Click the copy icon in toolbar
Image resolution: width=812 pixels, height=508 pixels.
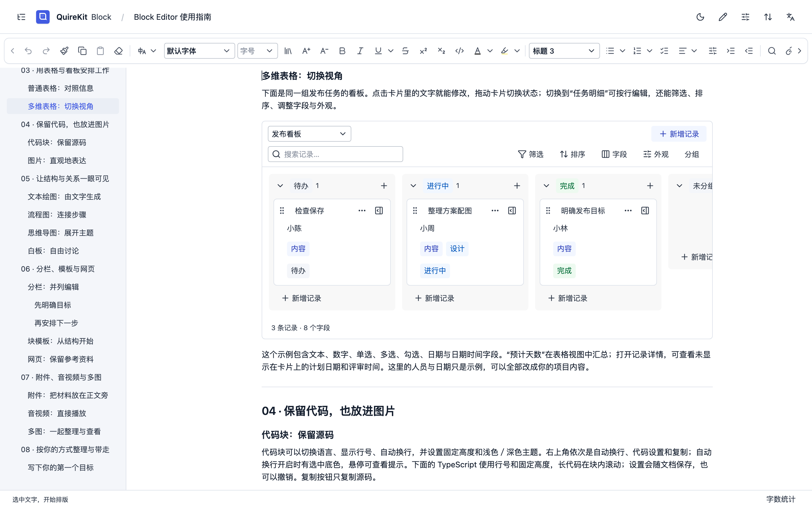(x=82, y=51)
